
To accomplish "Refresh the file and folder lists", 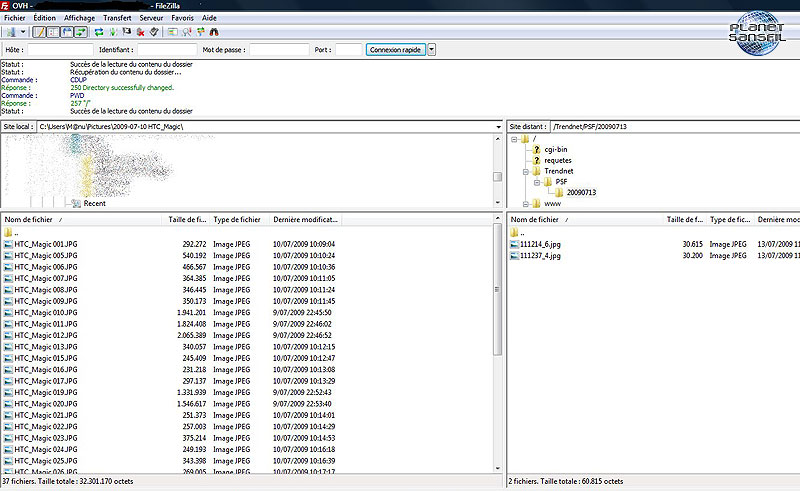I will tap(99, 32).
